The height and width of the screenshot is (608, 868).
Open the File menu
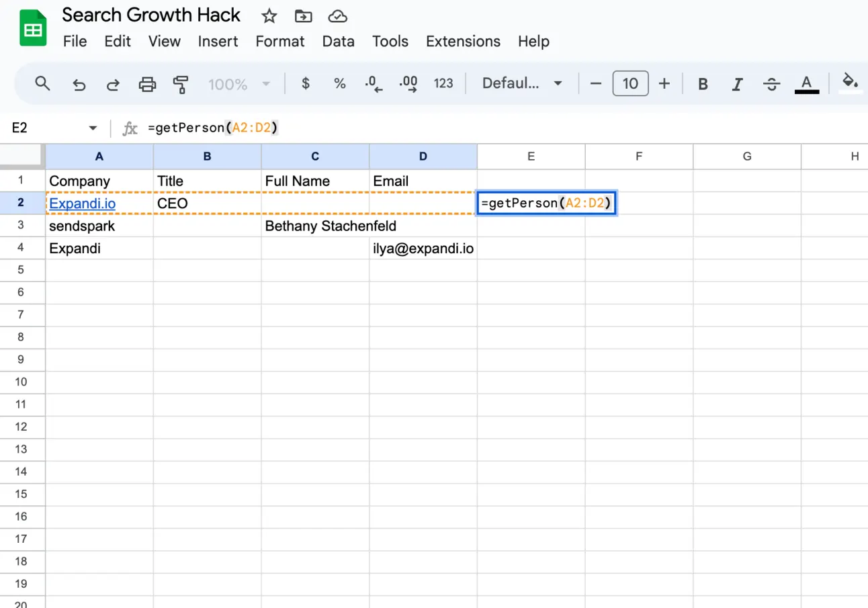coord(75,41)
